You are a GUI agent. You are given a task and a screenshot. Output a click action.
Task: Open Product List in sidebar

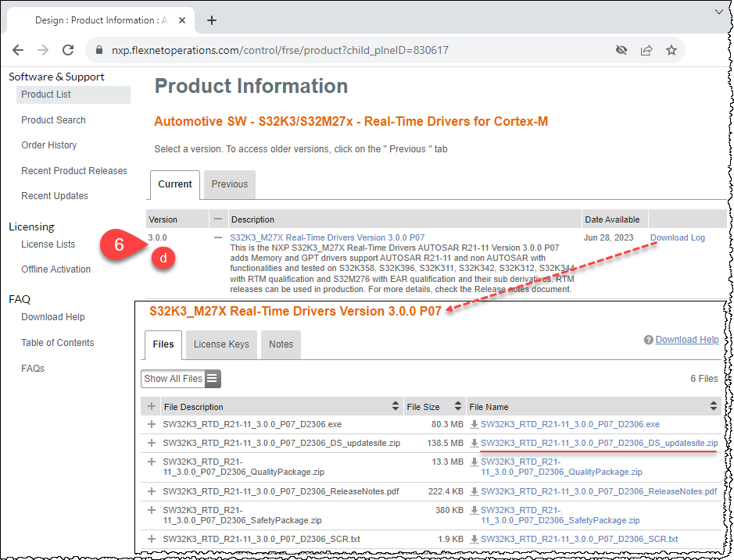coord(46,95)
